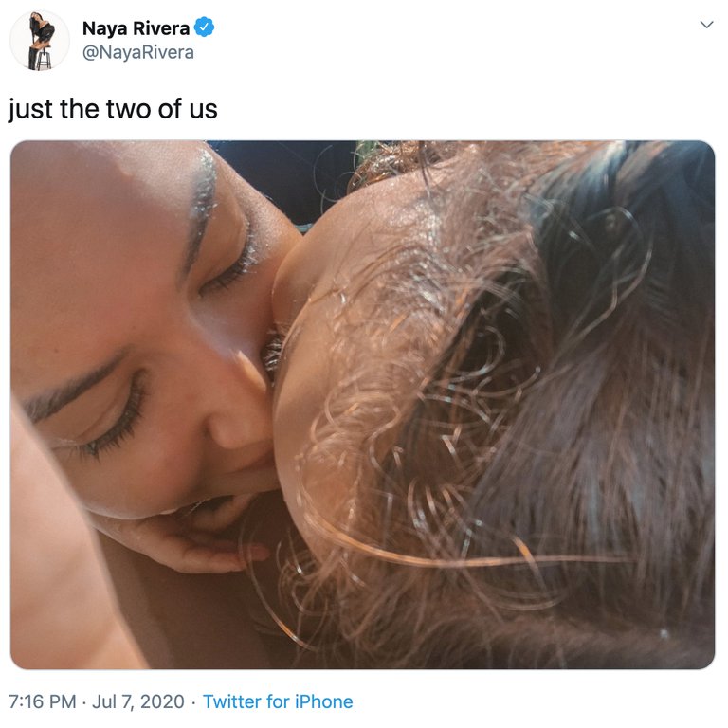Screen dimensions: 728x728
Task: Click the blue verified badge
Action: tap(204, 27)
